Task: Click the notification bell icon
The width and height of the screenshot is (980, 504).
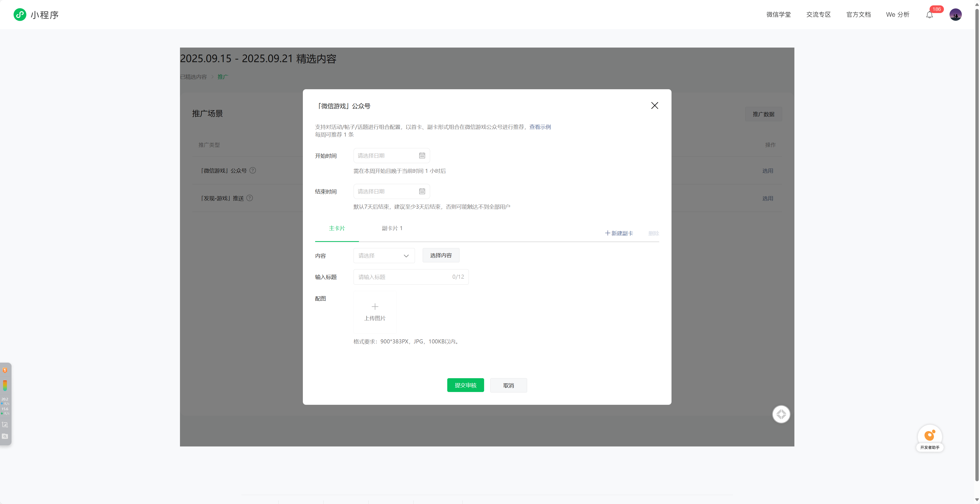Action: (x=929, y=15)
